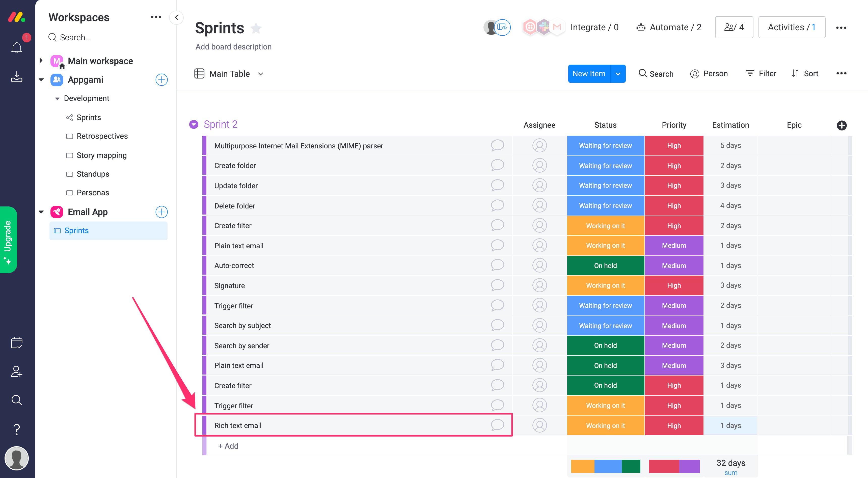Collapse the workspaces sidebar panel

176,17
